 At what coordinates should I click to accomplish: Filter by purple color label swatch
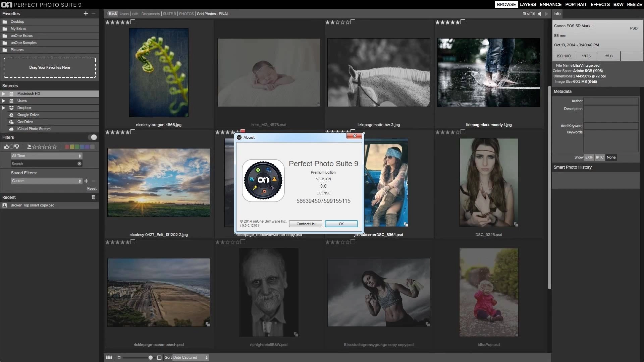click(88, 146)
